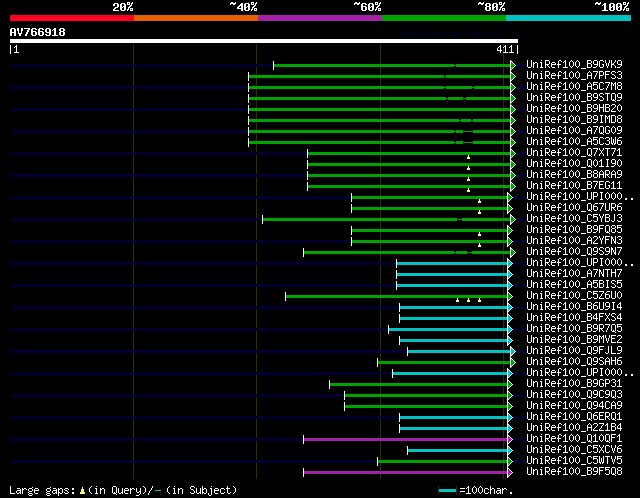Select the white AV766918 query bar

coord(264,41)
